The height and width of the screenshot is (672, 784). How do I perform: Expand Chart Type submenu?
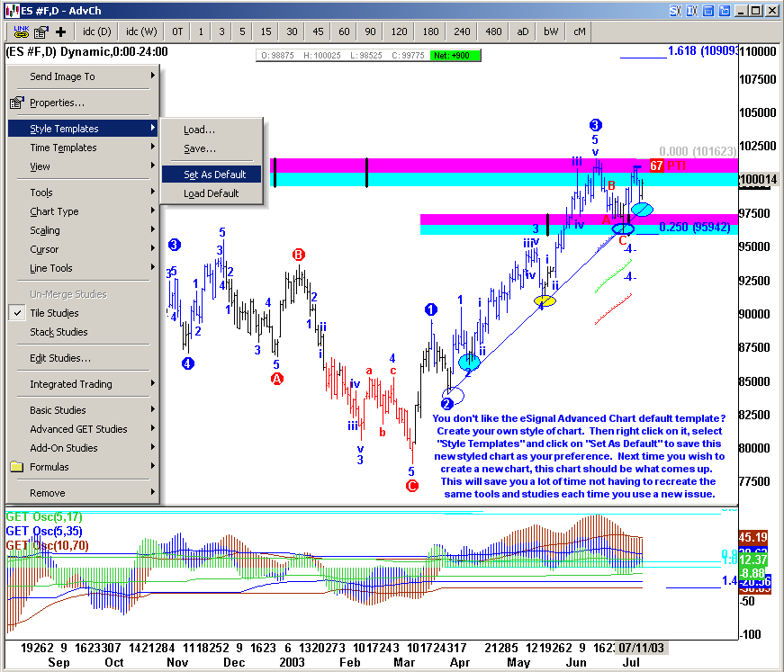coord(83,211)
